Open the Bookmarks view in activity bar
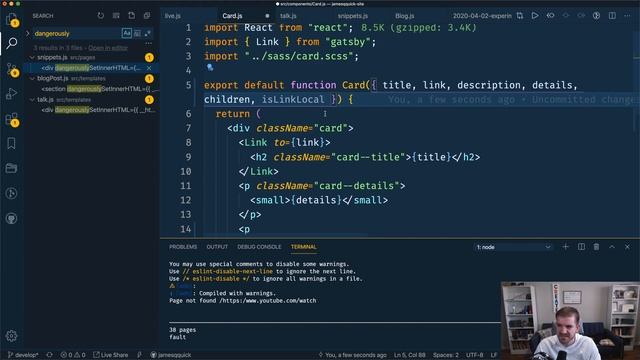 point(11,143)
